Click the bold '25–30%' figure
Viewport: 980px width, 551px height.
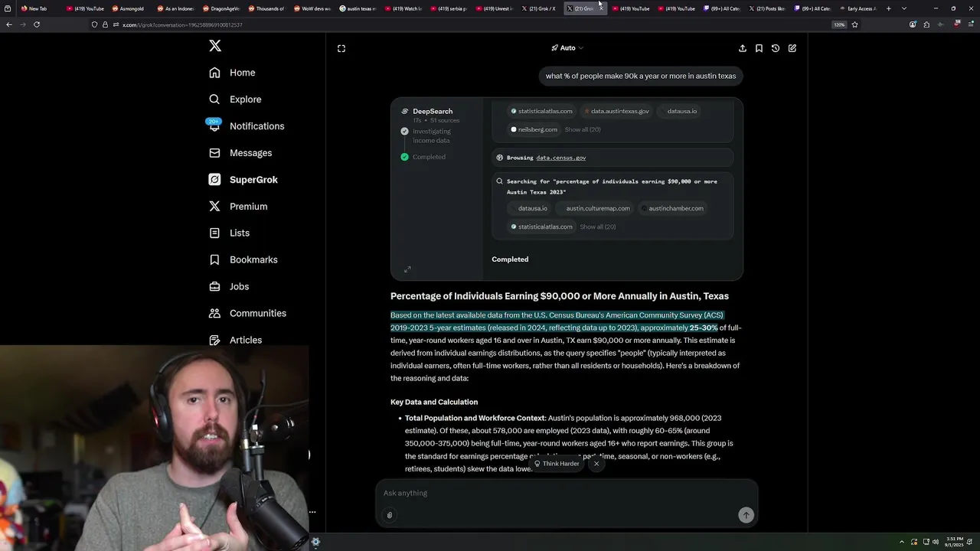(x=704, y=328)
